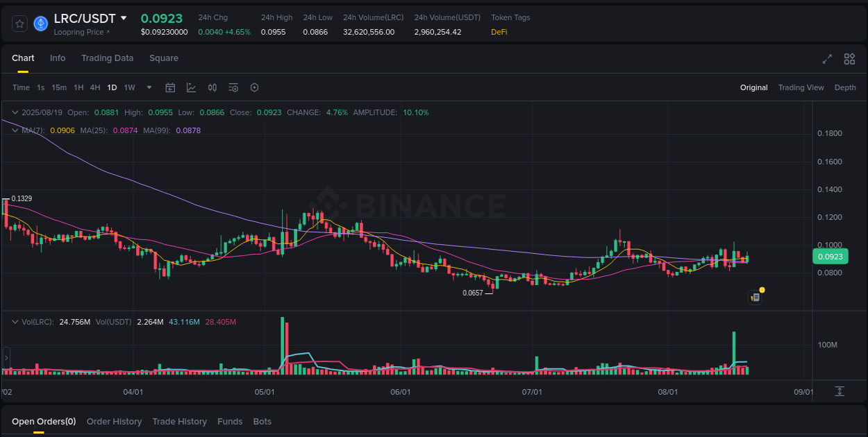Image resolution: width=868 pixels, height=437 pixels.
Task: Switch chart to Trading View mode
Action: click(x=801, y=87)
